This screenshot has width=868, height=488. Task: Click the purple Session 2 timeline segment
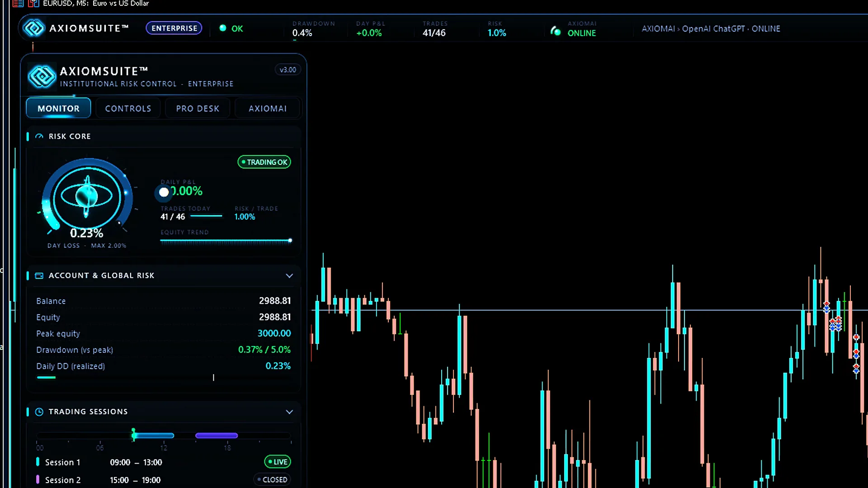[217, 435]
